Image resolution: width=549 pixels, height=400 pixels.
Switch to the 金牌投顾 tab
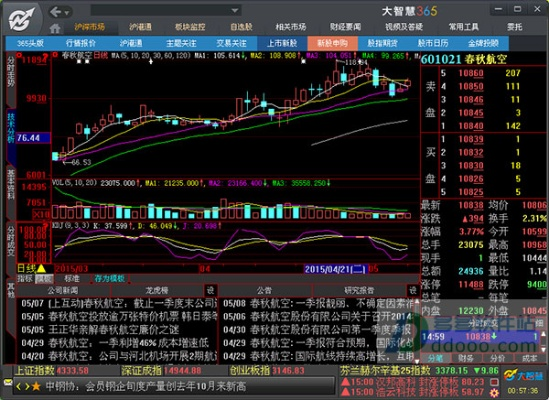[x=483, y=43]
